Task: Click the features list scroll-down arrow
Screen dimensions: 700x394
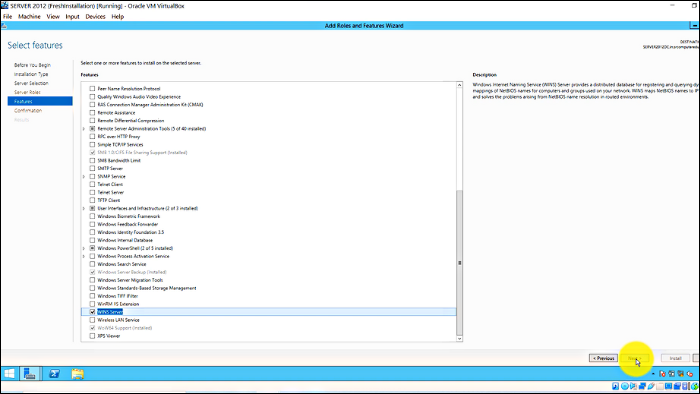Action: click(x=459, y=339)
